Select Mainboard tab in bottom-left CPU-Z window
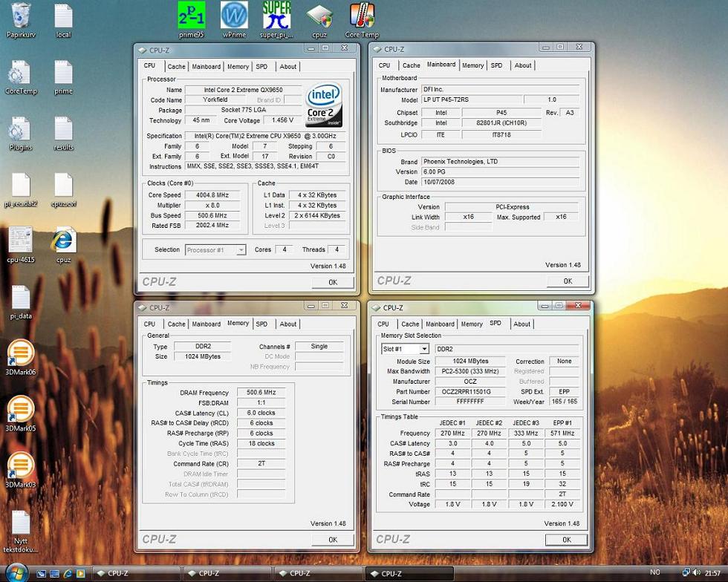 (x=207, y=324)
